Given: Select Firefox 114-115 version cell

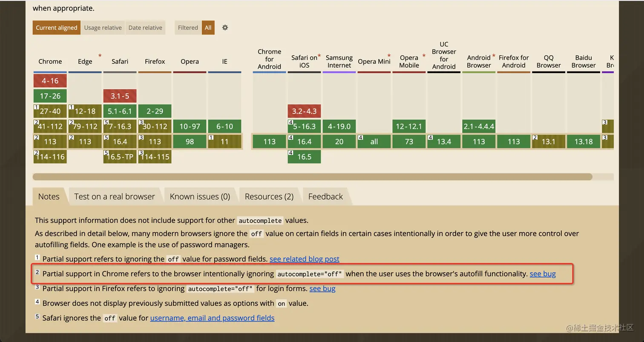Looking at the screenshot, I should 155,157.
